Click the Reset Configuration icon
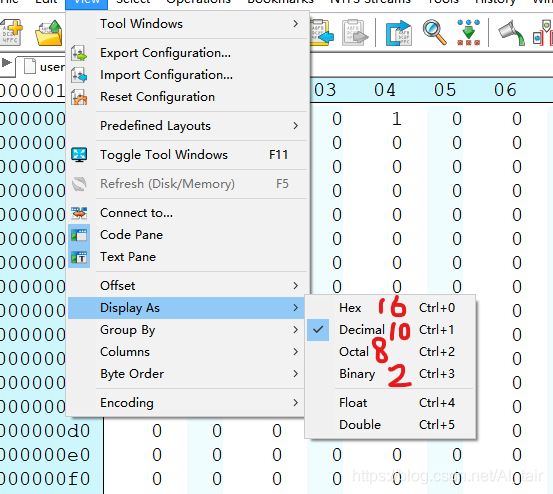 coord(79,97)
